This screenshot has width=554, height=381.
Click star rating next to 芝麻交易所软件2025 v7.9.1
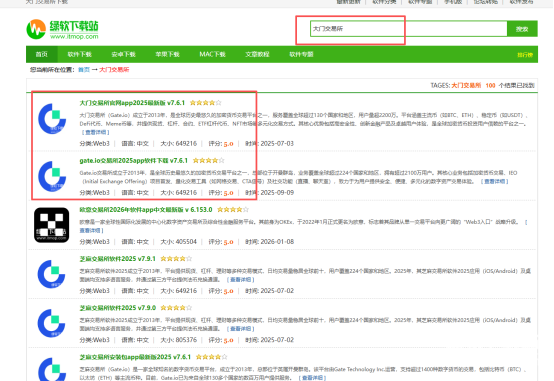point(176,259)
